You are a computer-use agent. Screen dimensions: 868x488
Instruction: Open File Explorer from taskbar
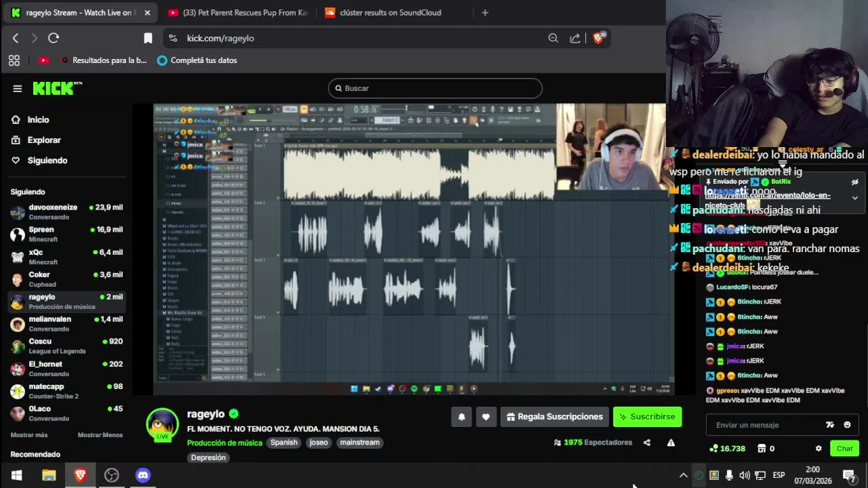coord(49,475)
